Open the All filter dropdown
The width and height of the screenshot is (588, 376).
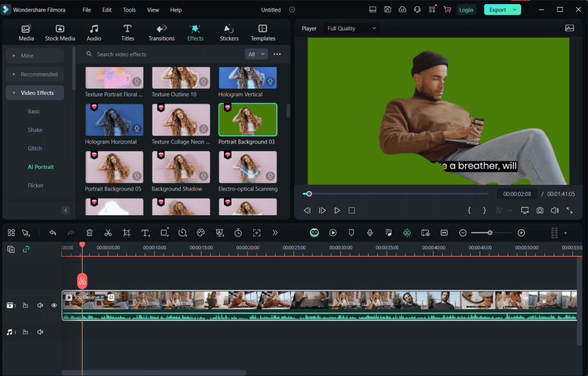tap(257, 55)
